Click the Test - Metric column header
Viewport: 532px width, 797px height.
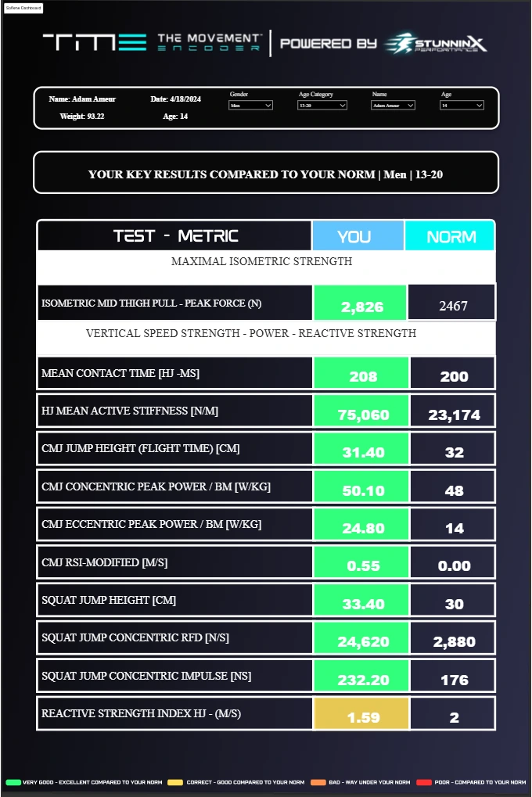pos(174,236)
